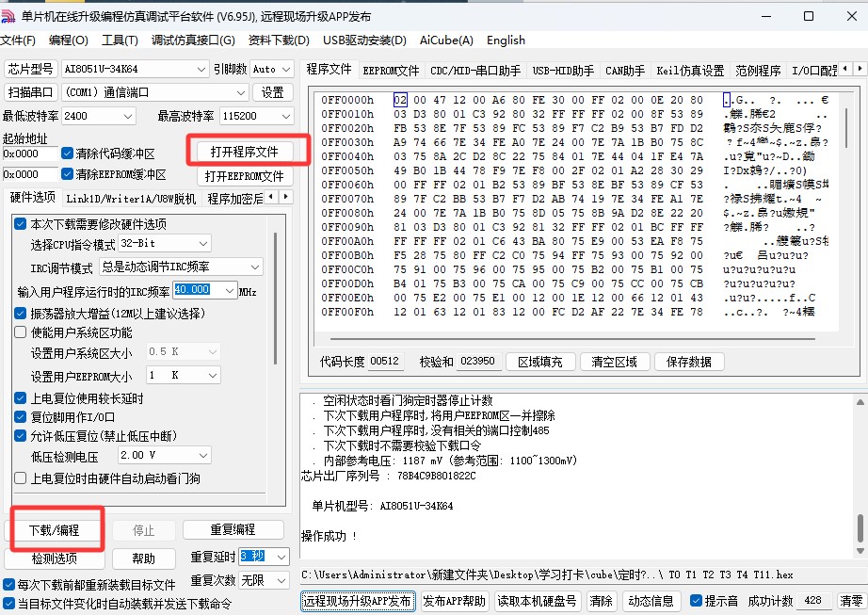Click right arrow of hardware options tab strip
The height and width of the screenshot is (615, 868).
[285, 197]
